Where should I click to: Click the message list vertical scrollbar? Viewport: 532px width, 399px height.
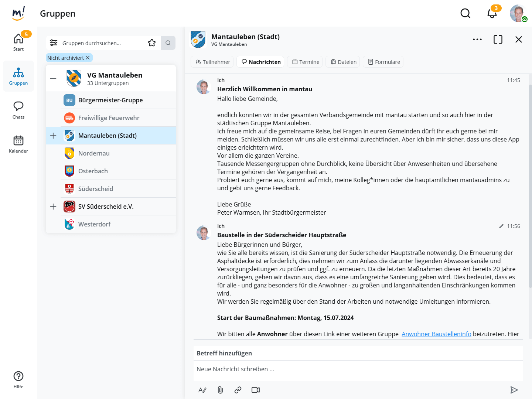pos(530,185)
